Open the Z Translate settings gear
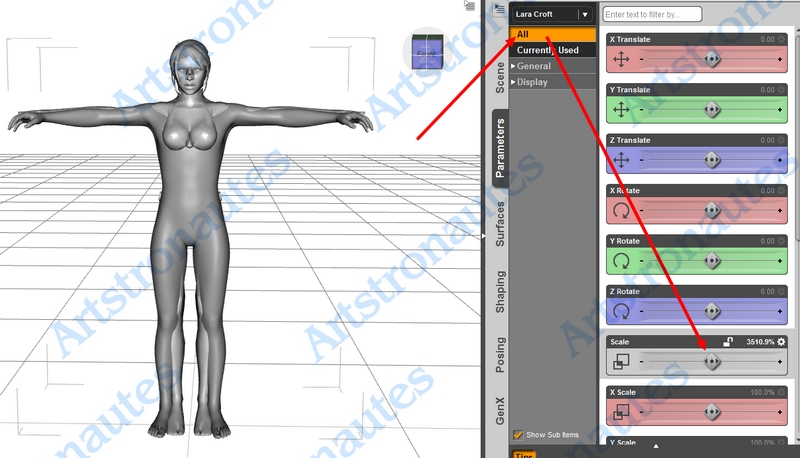The image size is (800, 458). pyautogui.click(x=781, y=140)
